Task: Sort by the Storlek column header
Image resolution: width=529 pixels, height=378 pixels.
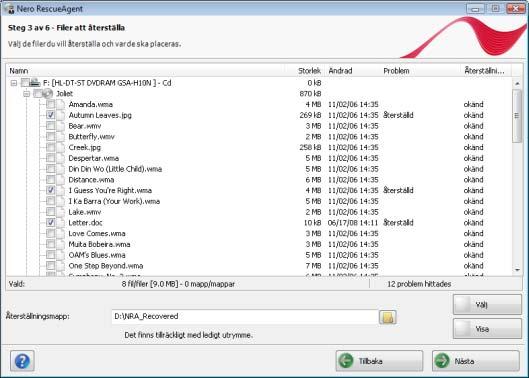Action: pyautogui.click(x=305, y=71)
